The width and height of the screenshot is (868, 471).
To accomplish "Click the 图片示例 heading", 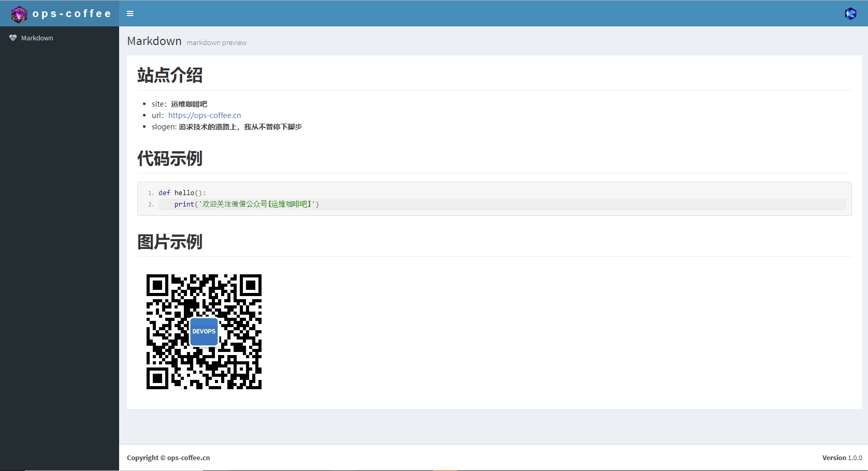I will (x=170, y=242).
